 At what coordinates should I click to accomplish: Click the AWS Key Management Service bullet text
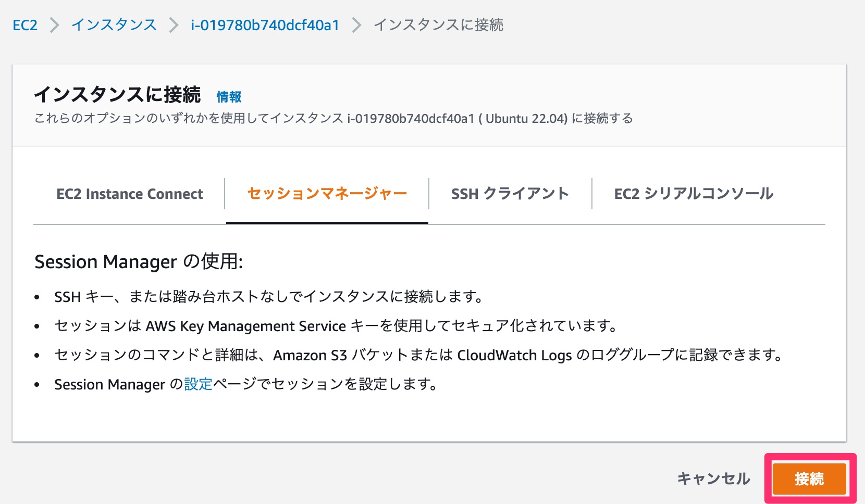(x=336, y=326)
